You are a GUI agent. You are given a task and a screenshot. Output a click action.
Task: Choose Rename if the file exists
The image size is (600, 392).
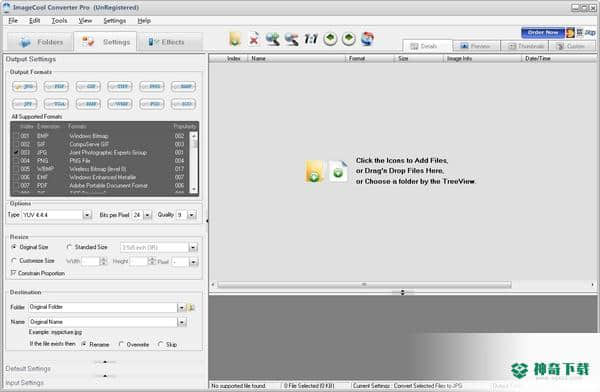pos(84,344)
